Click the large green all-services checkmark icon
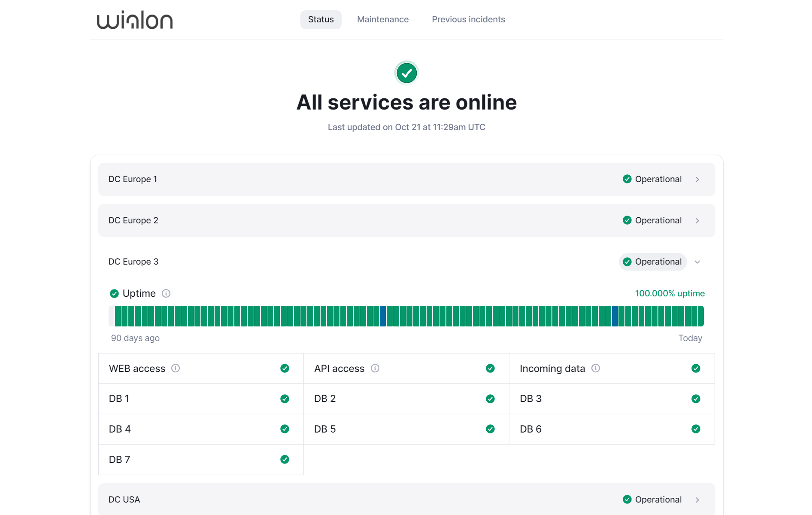Image resolution: width=812 pixels, height=515 pixels. [x=406, y=73]
